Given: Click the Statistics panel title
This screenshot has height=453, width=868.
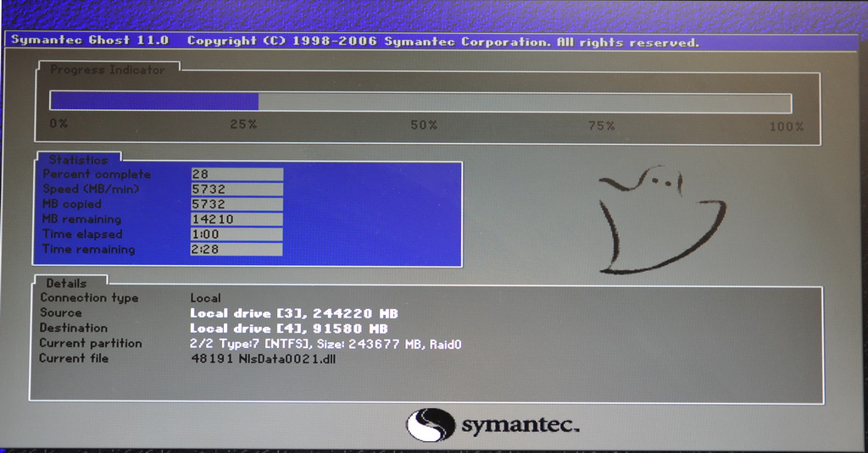Looking at the screenshot, I should (x=78, y=160).
